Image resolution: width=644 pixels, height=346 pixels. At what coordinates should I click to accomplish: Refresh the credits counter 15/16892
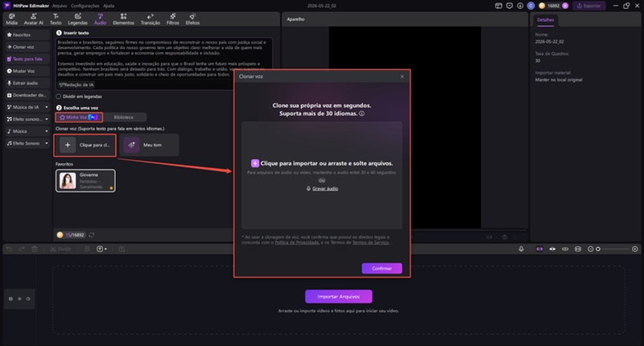pos(92,235)
